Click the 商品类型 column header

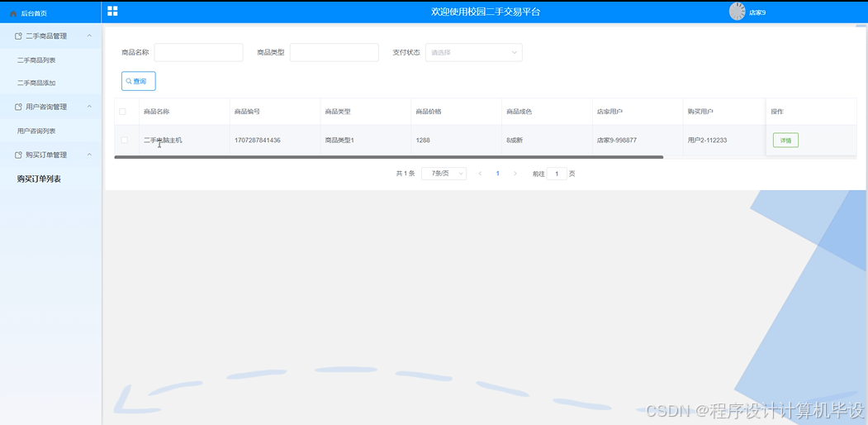pyautogui.click(x=338, y=112)
